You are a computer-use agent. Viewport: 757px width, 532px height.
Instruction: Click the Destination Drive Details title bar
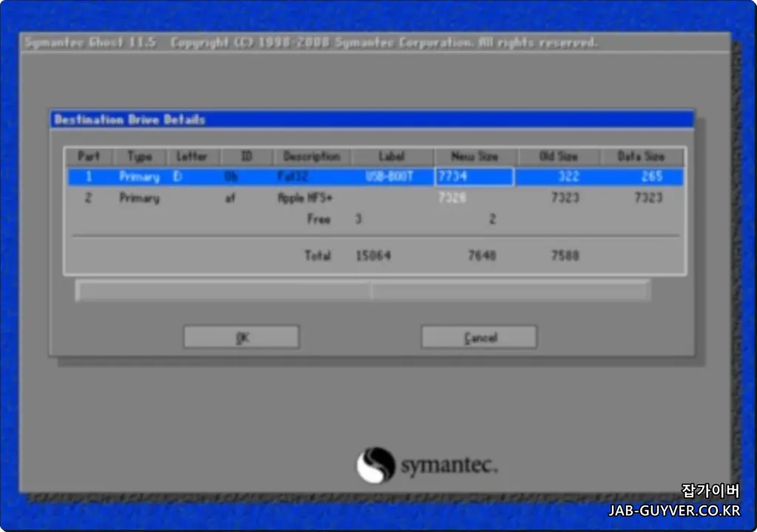[x=373, y=120]
